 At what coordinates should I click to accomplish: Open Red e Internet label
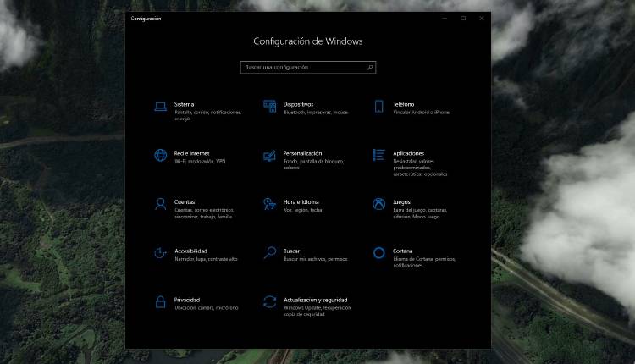[191, 153]
